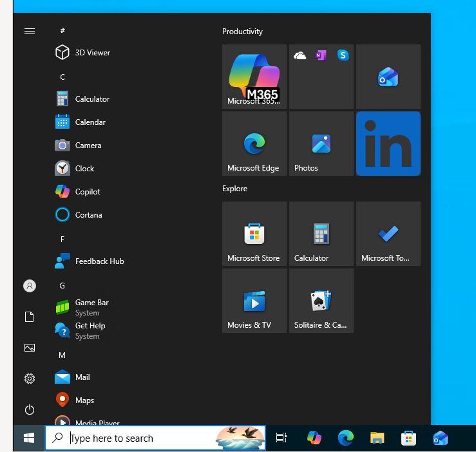Click the 'C' letter group header

click(x=62, y=77)
